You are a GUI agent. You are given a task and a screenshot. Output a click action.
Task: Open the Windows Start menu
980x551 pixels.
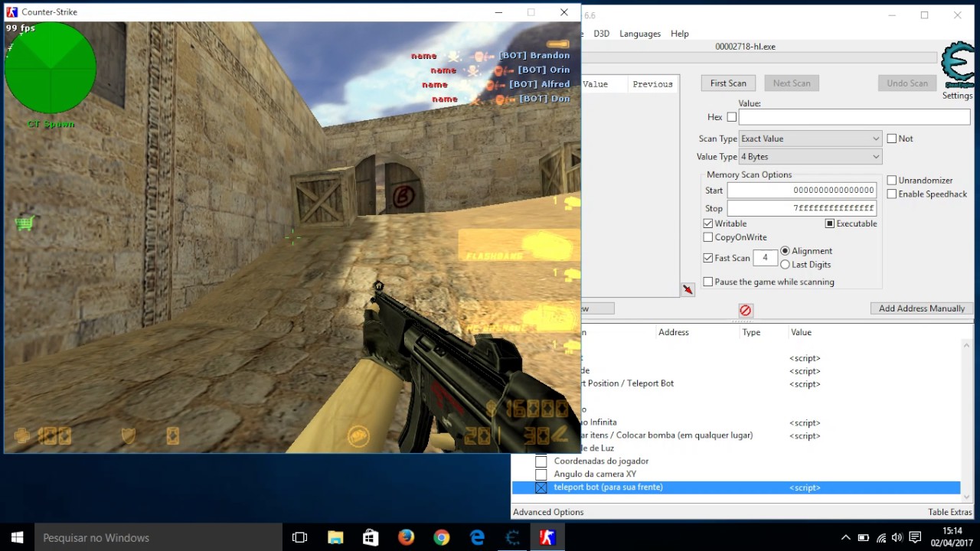(17, 537)
